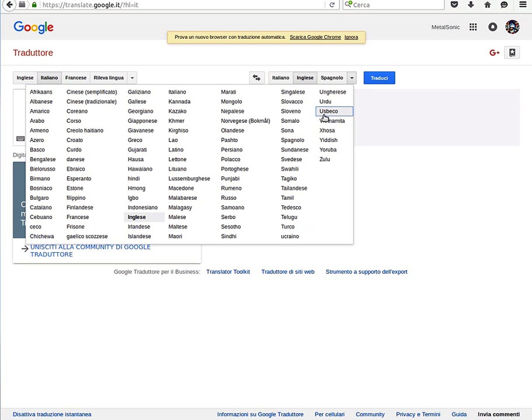Open Google notifications bell icon
The width and height of the screenshot is (532, 420).
click(492, 27)
